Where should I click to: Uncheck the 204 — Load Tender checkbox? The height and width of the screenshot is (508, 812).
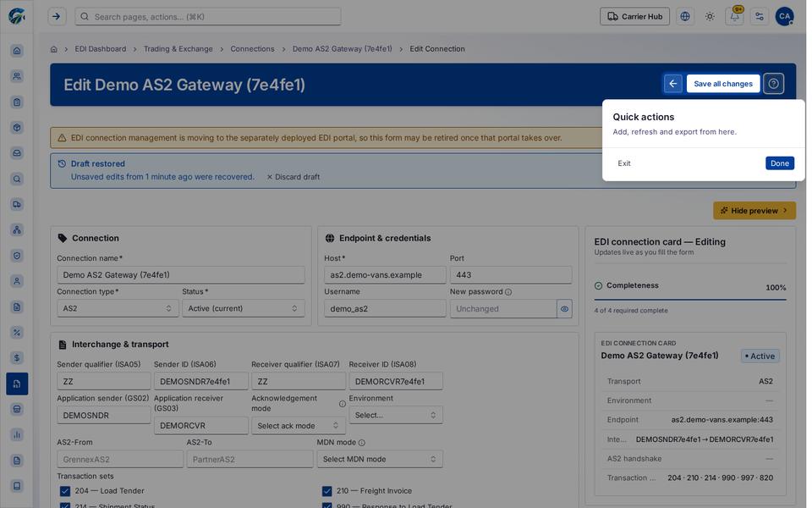tap(65, 491)
